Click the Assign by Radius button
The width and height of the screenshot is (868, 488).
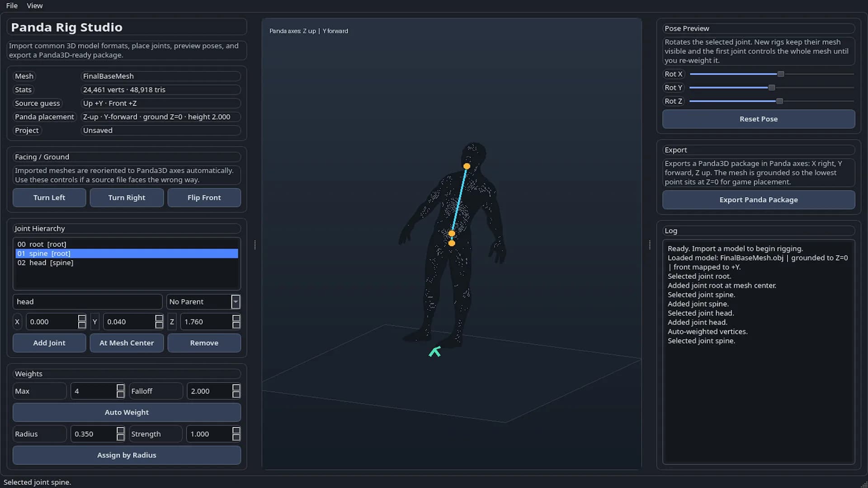127,455
